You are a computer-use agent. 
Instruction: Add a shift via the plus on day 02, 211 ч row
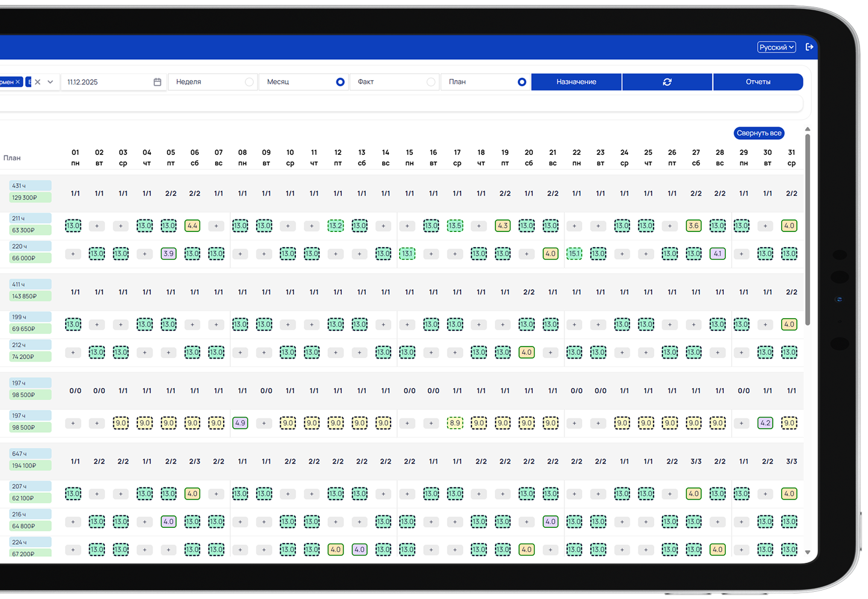[97, 226]
